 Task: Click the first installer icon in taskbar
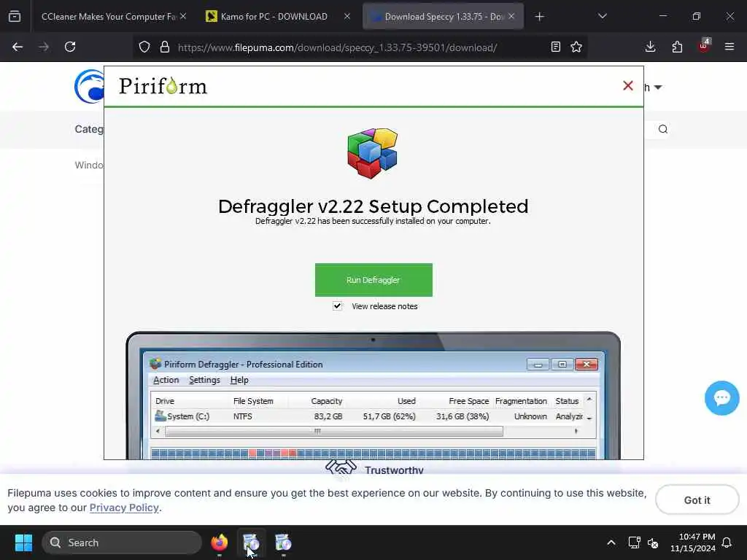[251, 542]
